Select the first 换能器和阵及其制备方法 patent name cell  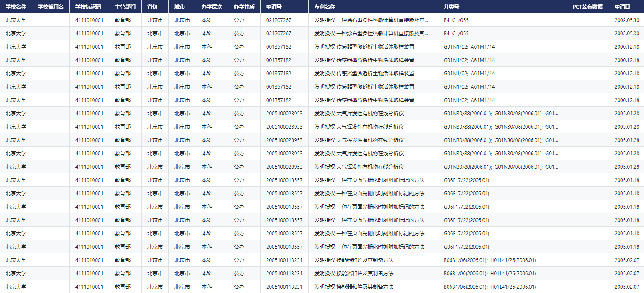pos(373,260)
